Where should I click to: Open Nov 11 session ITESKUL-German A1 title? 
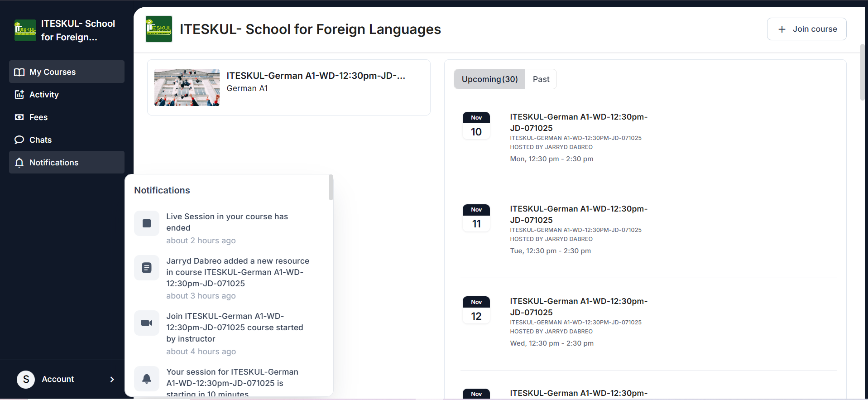pyautogui.click(x=579, y=214)
